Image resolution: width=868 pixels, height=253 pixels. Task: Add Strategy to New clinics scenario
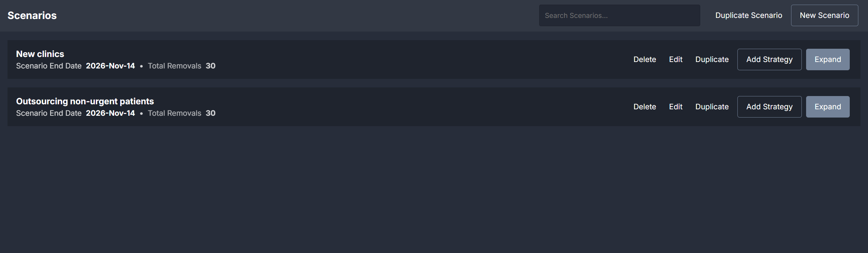point(769,59)
